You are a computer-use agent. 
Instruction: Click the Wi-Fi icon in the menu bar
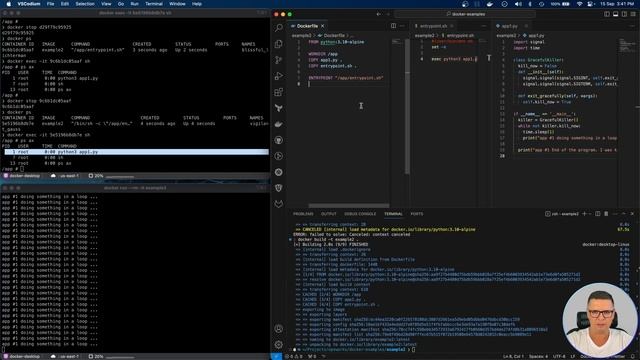coord(579,4)
